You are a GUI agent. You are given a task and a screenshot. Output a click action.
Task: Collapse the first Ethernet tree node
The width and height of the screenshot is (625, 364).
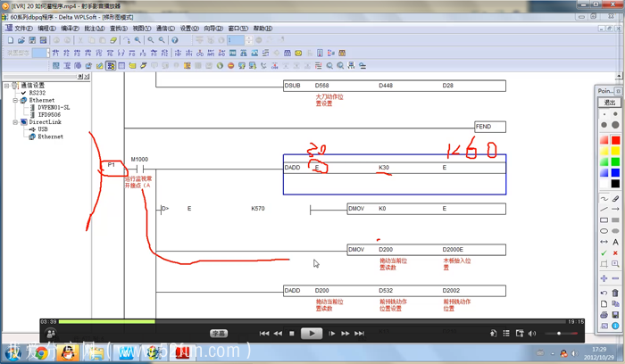(x=15, y=101)
